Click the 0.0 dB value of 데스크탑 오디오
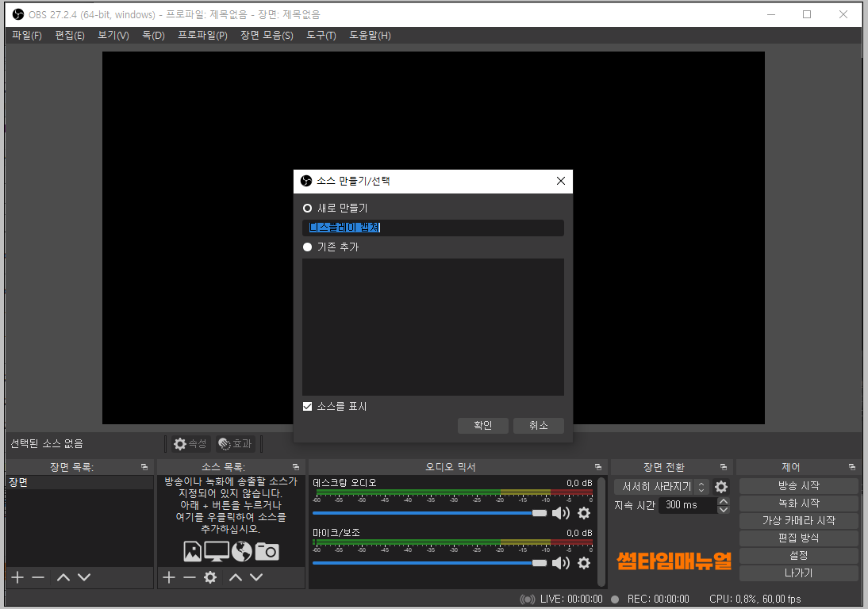 pos(579,484)
